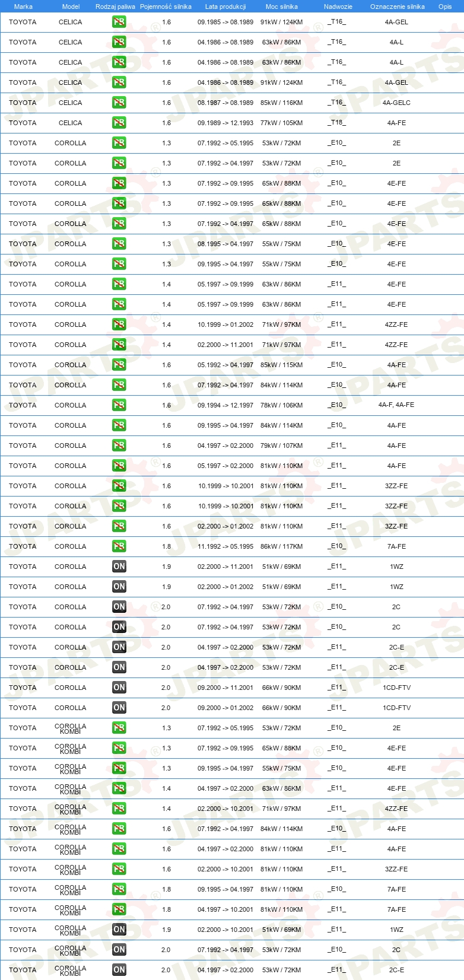Click the 09.1989 -> 12.1993 production years cell
Image resolution: width=464 pixels, height=980 pixels.
225,123
